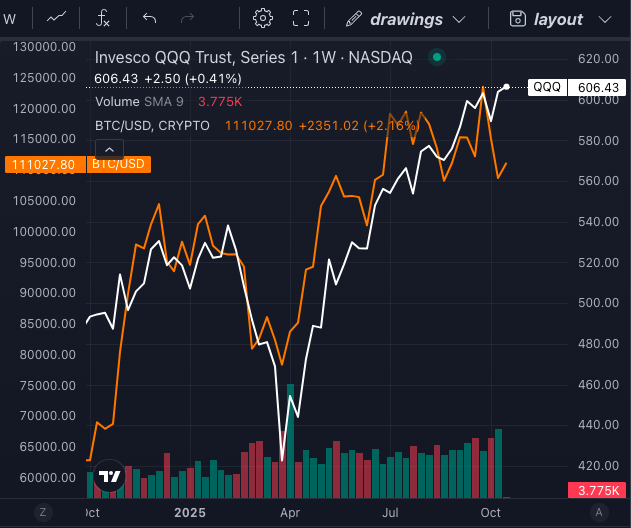Expand the layout dropdown chevron
This screenshot has height=528, width=631.
pos(604,19)
